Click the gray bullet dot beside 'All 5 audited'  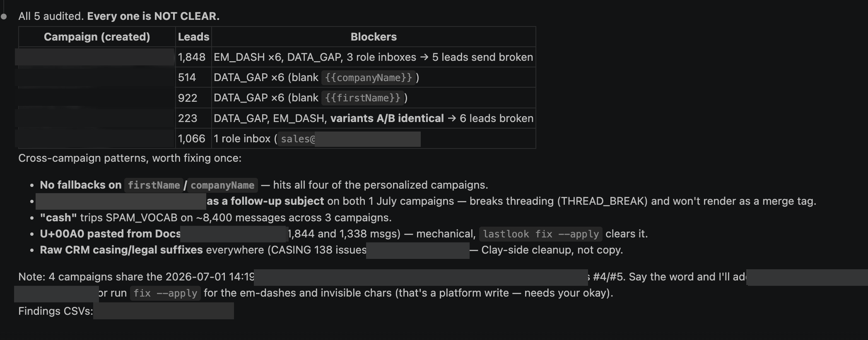click(x=4, y=17)
